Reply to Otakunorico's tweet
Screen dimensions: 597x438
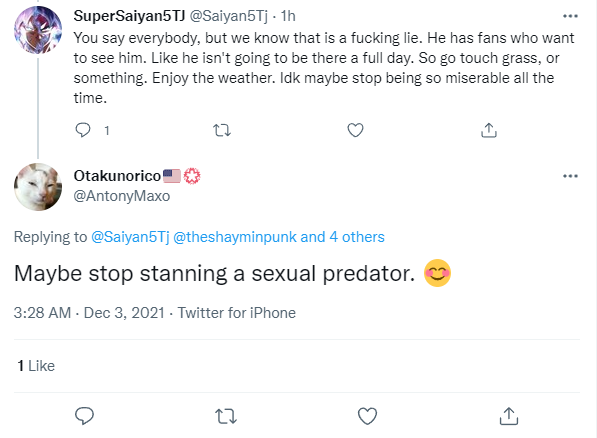(x=84, y=416)
